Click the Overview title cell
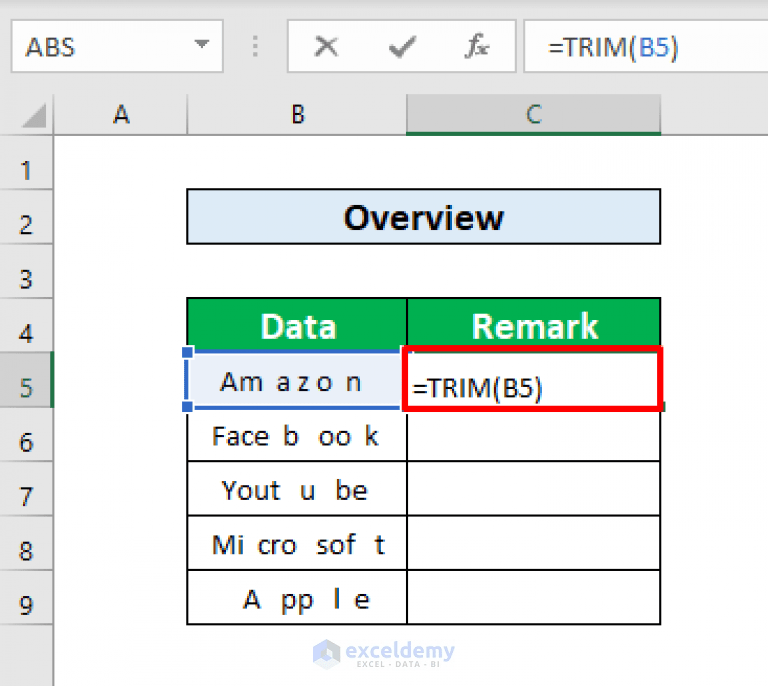Viewport: 768px width, 686px height. 424,216
